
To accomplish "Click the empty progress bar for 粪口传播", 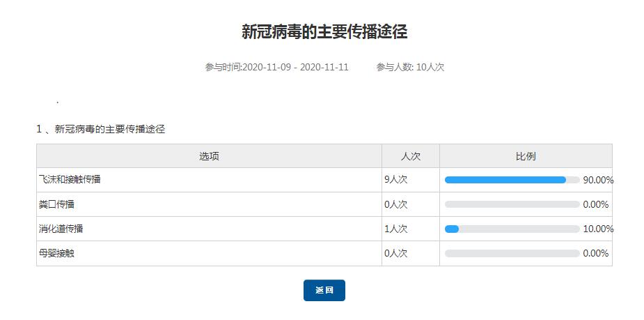I will 512,204.
